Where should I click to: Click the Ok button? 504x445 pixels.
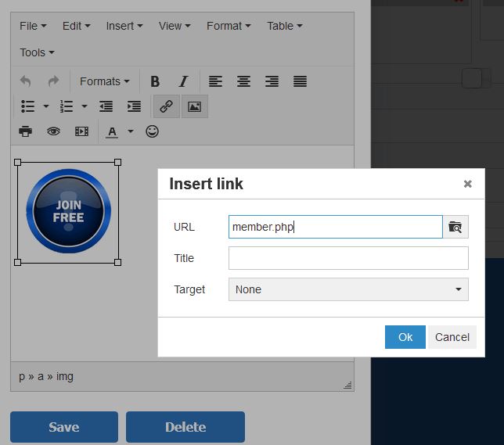[x=405, y=337]
